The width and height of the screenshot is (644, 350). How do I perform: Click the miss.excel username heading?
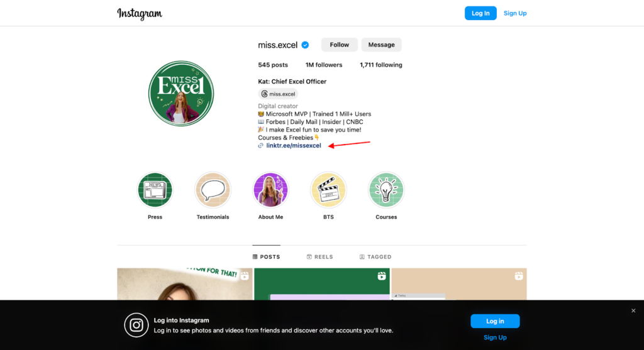pos(277,45)
